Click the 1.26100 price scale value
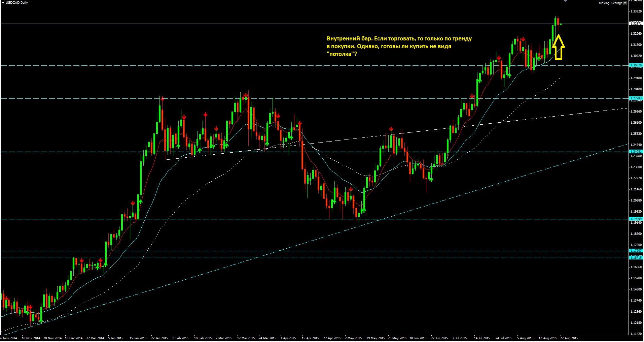644x342 pixels. [x=636, y=122]
